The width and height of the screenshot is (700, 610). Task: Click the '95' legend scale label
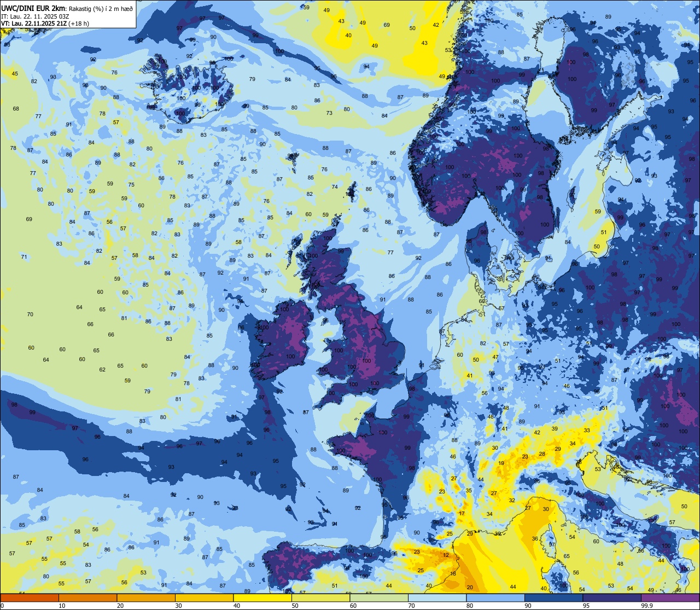coord(587,606)
